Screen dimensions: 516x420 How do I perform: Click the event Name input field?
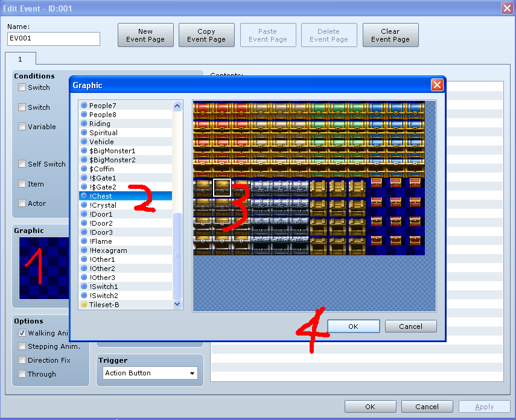[54, 39]
